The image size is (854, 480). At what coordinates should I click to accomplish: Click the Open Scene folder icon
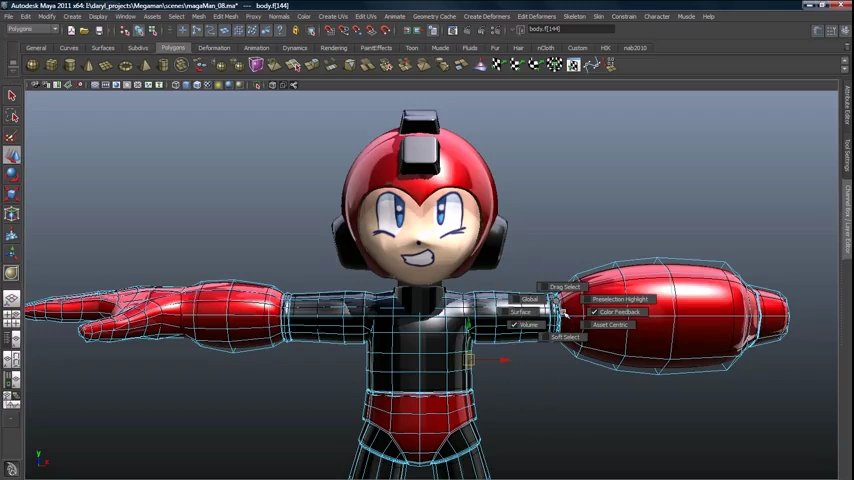tap(84, 31)
